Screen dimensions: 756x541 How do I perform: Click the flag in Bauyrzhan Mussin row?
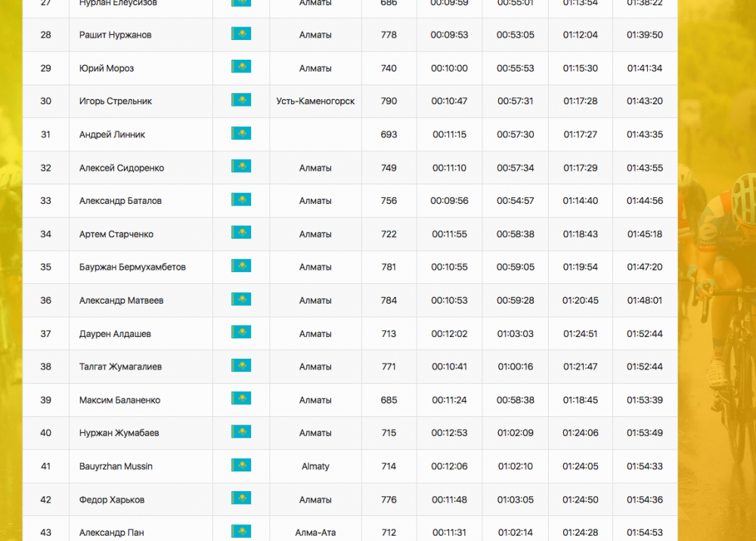[x=241, y=465]
